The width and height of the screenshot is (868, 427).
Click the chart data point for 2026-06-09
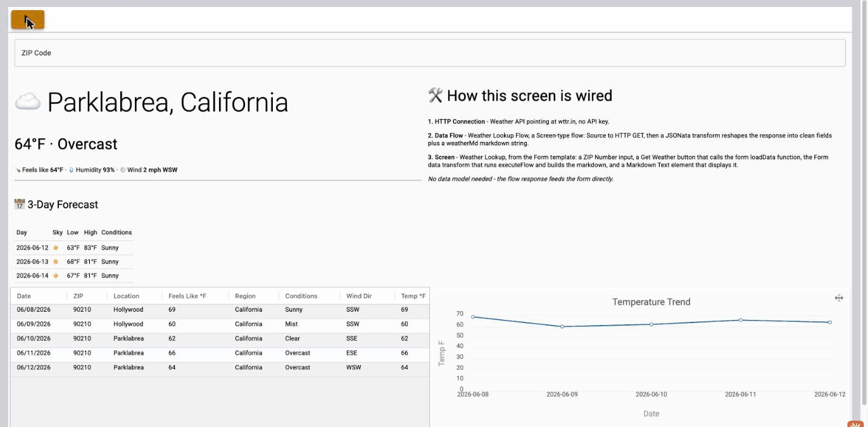point(562,326)
